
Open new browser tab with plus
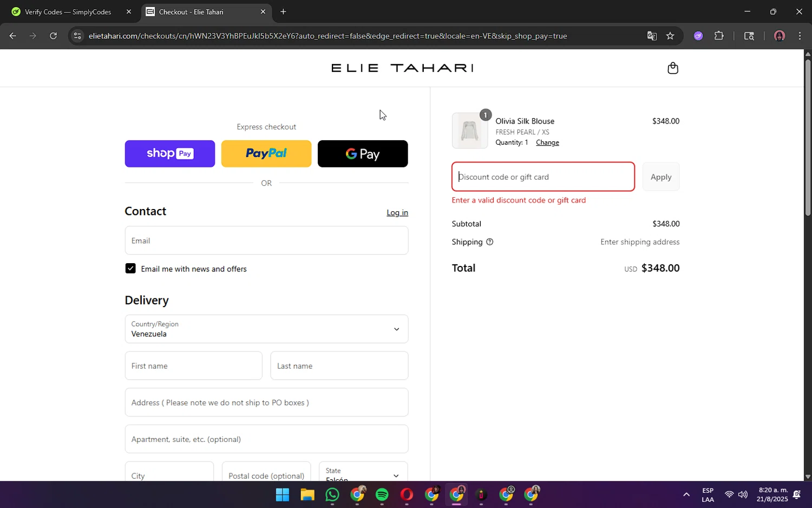click(283, 11)
